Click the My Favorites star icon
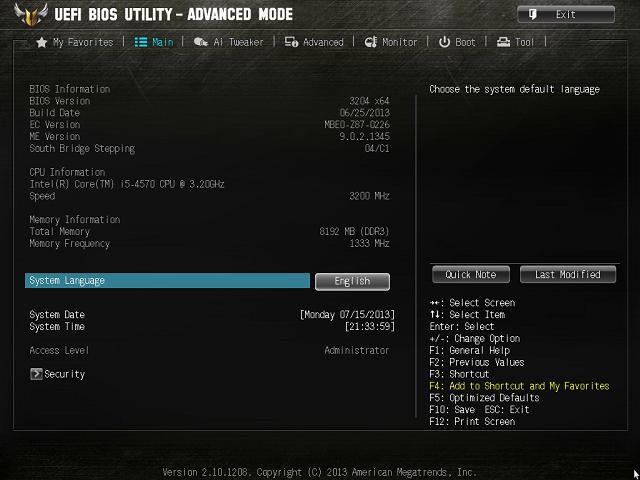This screenshot has height=480, width=640. (x=42, y=42)
